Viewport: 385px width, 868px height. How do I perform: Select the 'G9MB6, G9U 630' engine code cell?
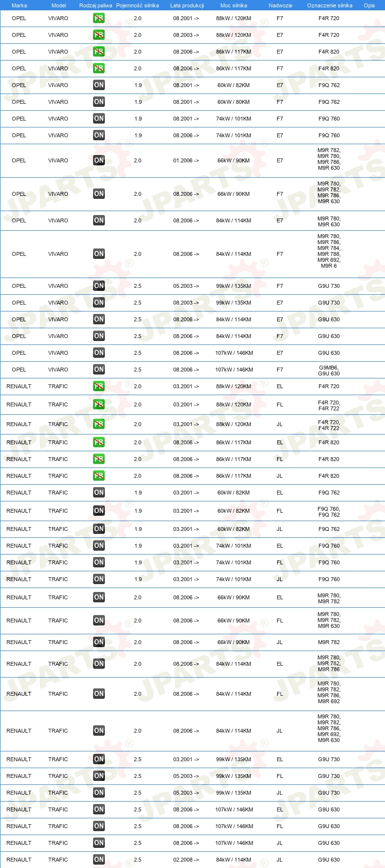coord(329,371)
